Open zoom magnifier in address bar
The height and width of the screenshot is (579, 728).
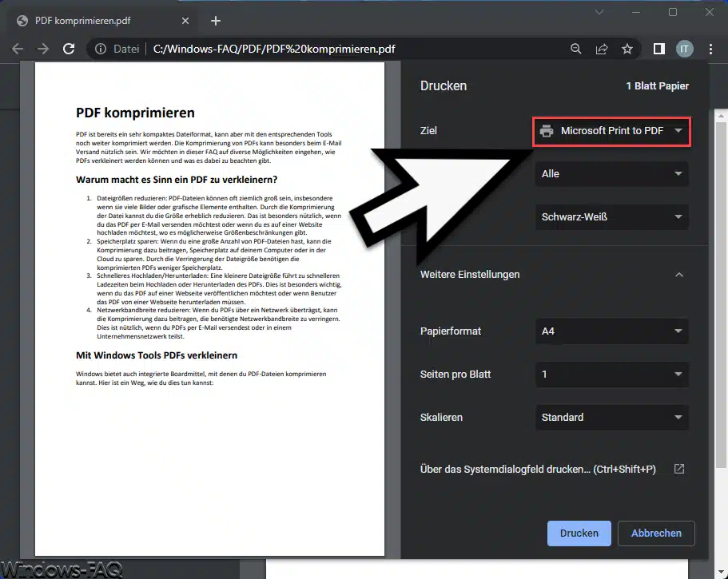pos(575,49)
